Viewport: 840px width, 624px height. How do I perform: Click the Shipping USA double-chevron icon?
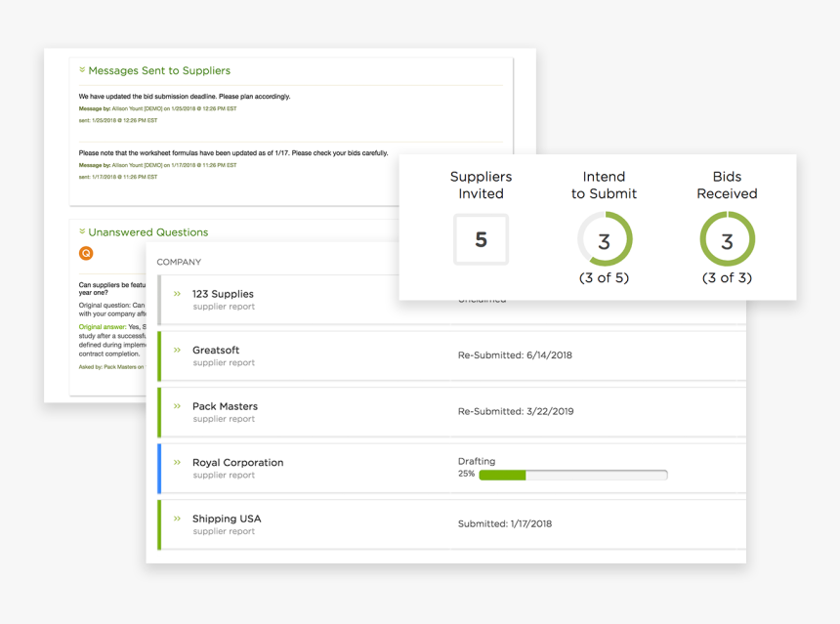point(177,519)
